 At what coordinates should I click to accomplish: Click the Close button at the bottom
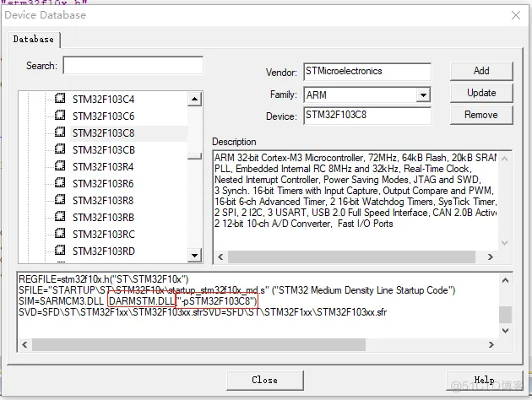(265, 380)
